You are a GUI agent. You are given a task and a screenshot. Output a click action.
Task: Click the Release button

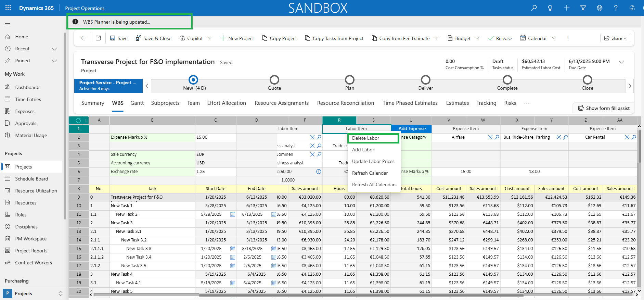(500, 38)
